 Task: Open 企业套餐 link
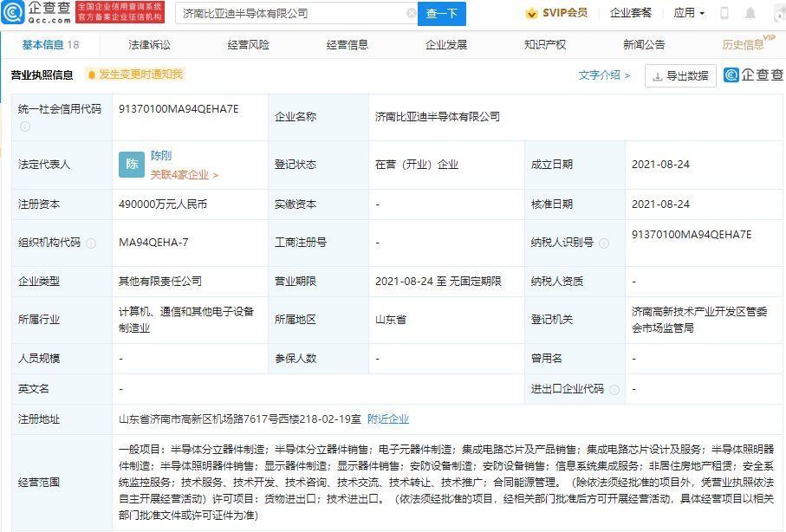click(x=631, y=13)
